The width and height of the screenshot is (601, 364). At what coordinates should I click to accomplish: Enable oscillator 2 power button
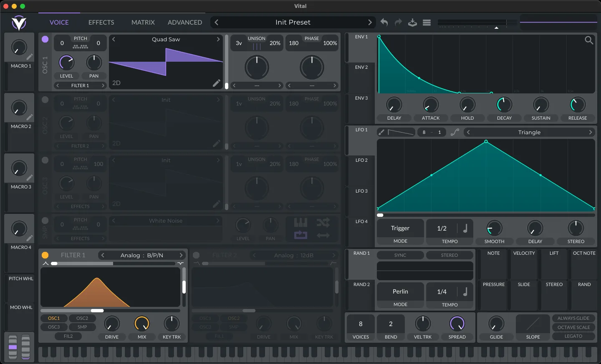pyautogui.click(x=45, y=100)
